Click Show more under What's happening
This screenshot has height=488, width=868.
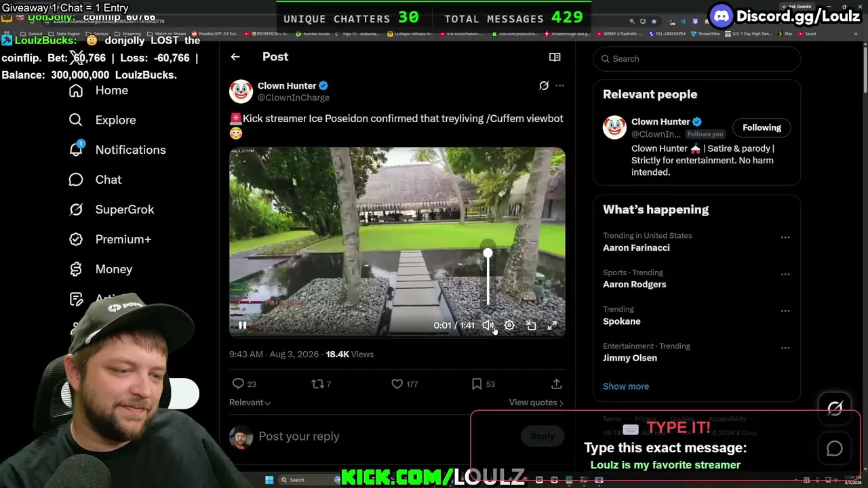(626, 386)
